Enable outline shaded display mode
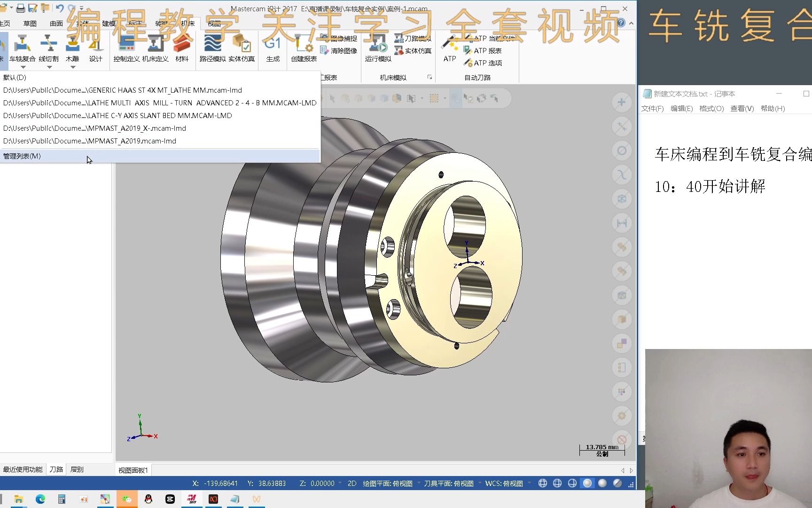This screenshot has width=812, height=508. click(x=587, y=483)
